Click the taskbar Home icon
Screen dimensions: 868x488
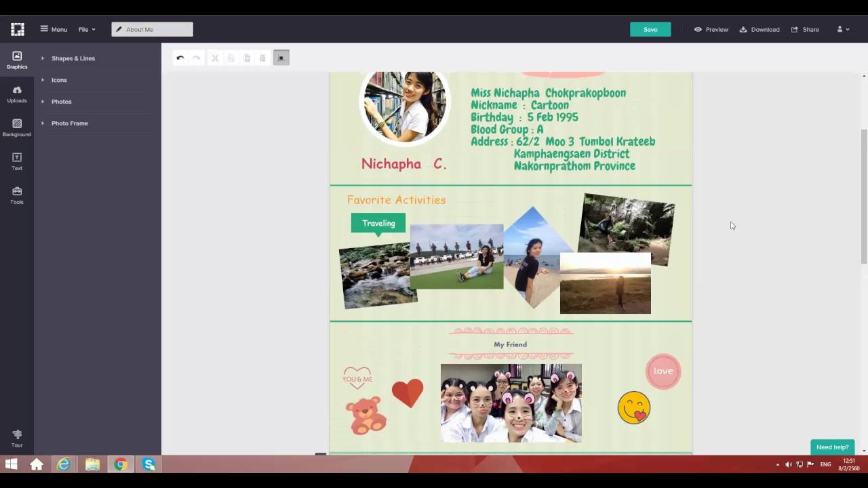(37, 464)
